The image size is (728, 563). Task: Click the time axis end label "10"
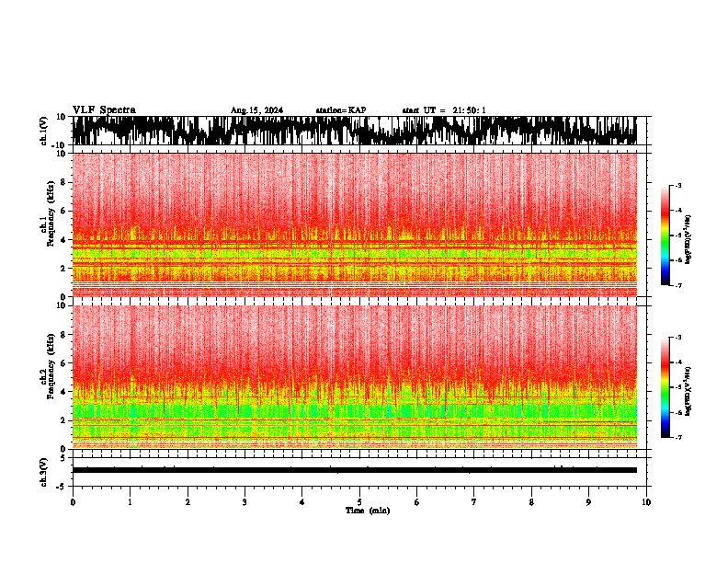(x=646, y=502)
